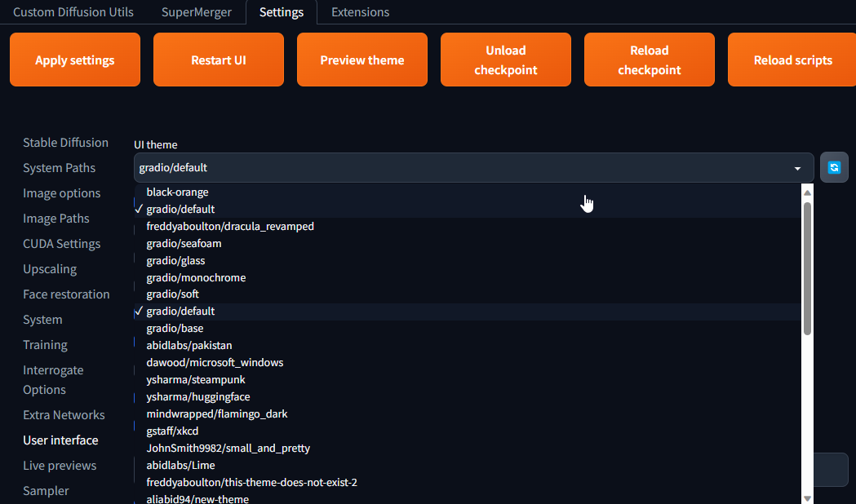Select gstaff/xkcd theme
Screen dimensions: 856x504
(x=468, y=431)
